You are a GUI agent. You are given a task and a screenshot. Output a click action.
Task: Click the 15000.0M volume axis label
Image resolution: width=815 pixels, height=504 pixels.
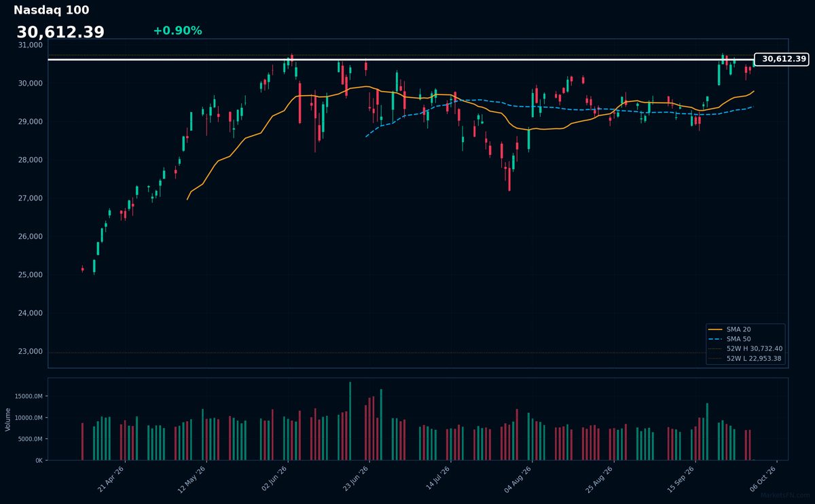click(x=29, y=396)
